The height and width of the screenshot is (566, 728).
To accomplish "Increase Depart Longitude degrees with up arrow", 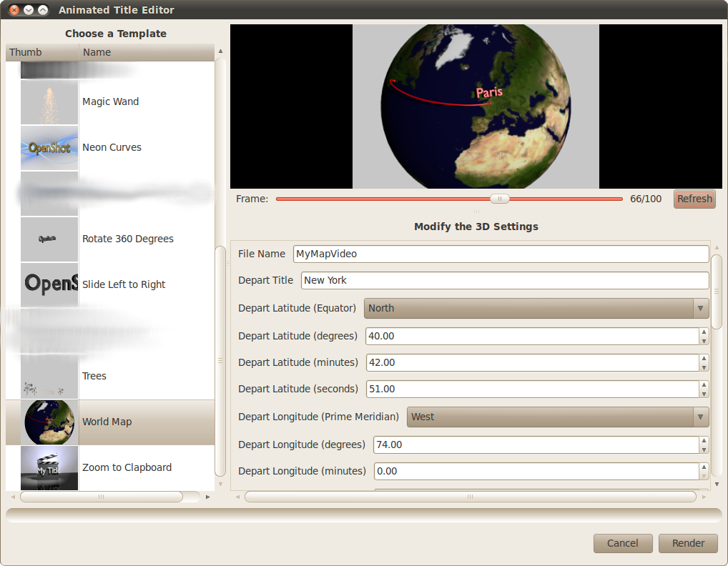I will [x=704, y=440].
